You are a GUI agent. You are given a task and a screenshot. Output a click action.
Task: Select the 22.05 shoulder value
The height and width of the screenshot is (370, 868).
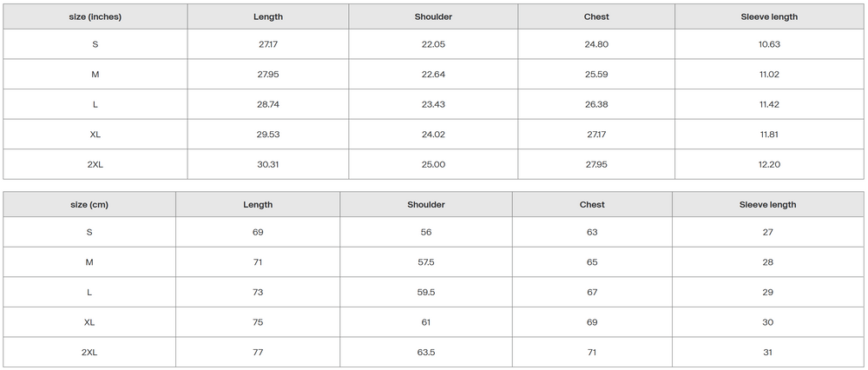tap(434, 44)
